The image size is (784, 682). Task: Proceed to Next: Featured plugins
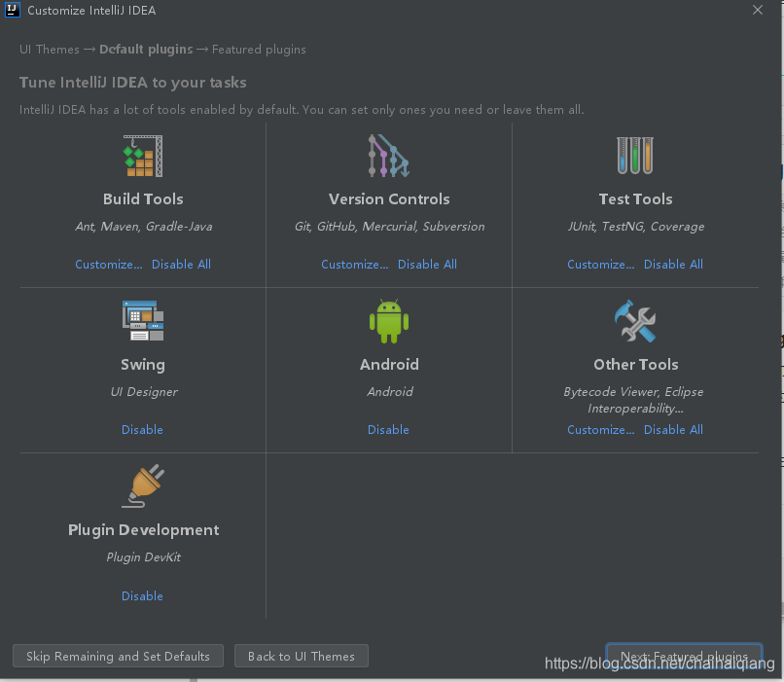point(684,656)
